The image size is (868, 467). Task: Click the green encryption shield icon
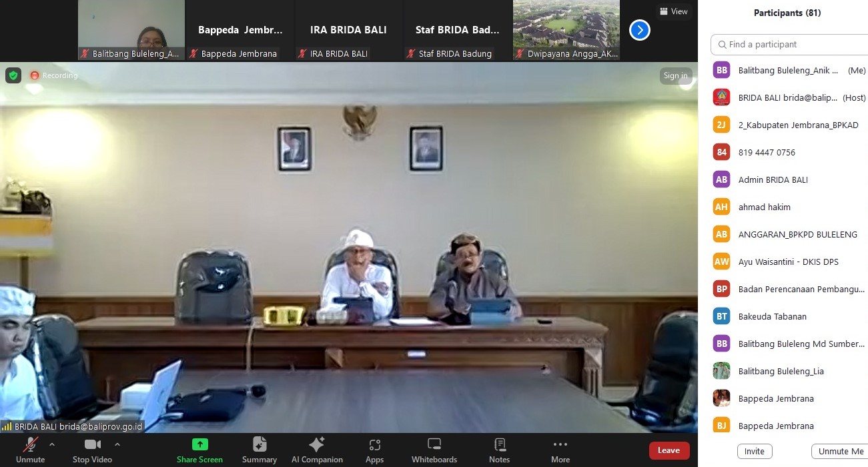[13, 75]
